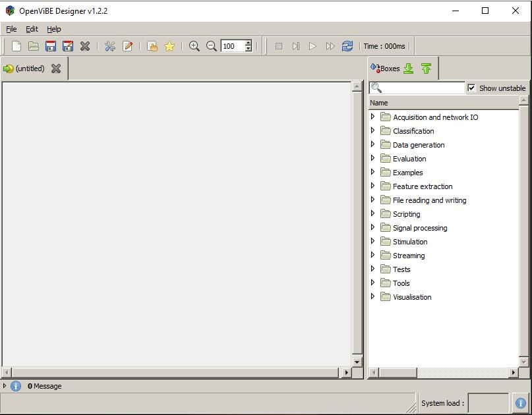Open the preferences tools icon in the toolbar

(x=110, y=46)
